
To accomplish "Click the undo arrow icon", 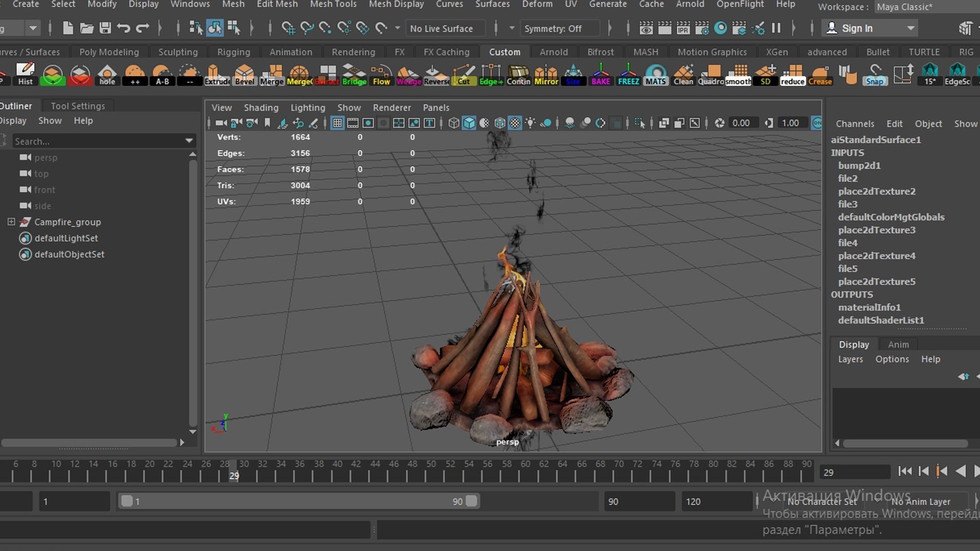I will coord(124,28).
